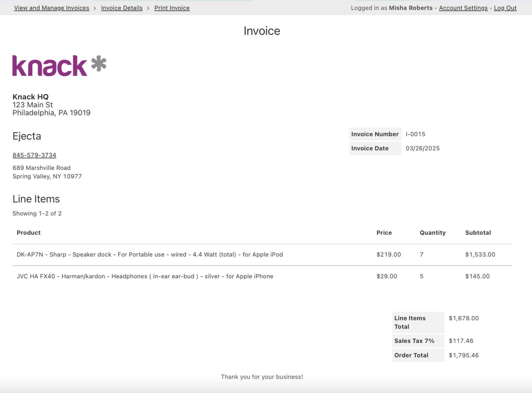Click the Invoice Number label

375,134
